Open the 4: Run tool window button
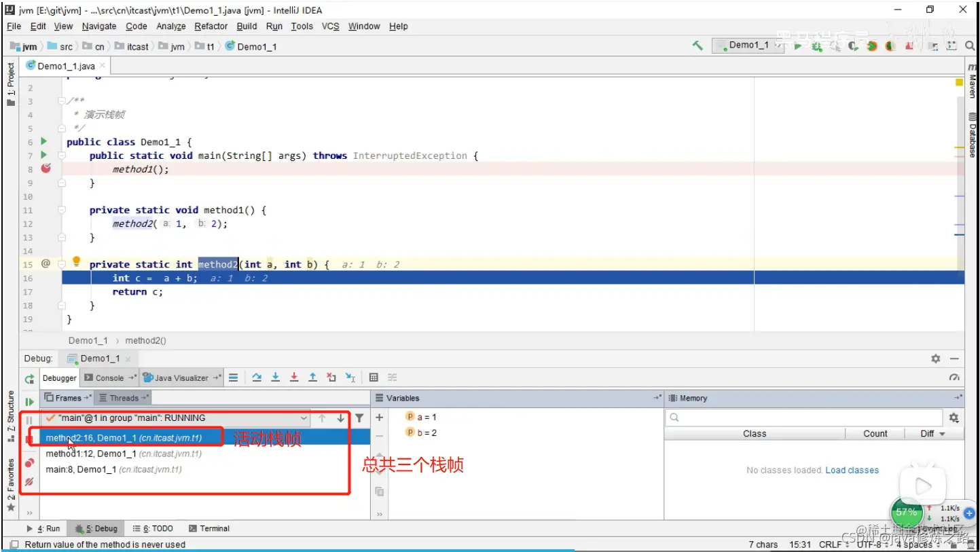The image size is (980, 552). [x=43, y=528]
